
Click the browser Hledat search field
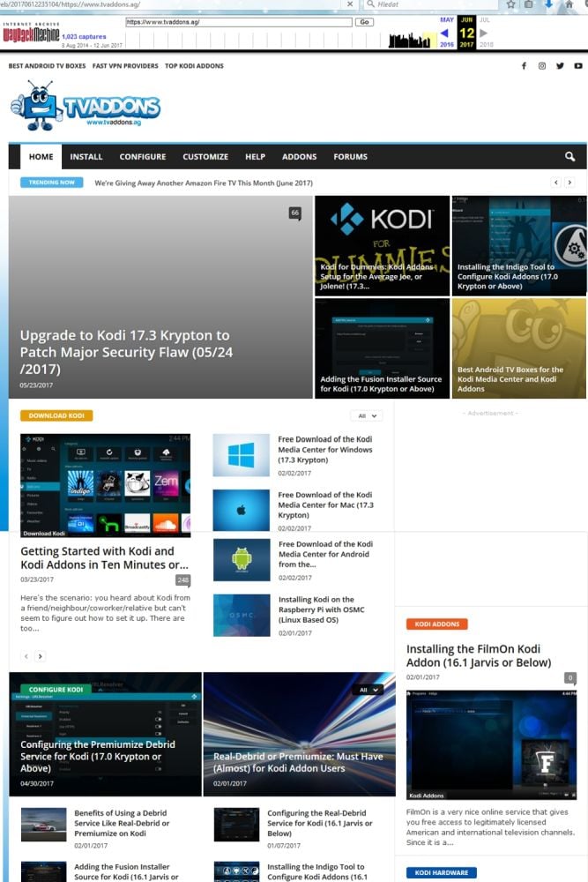[432, 4]
